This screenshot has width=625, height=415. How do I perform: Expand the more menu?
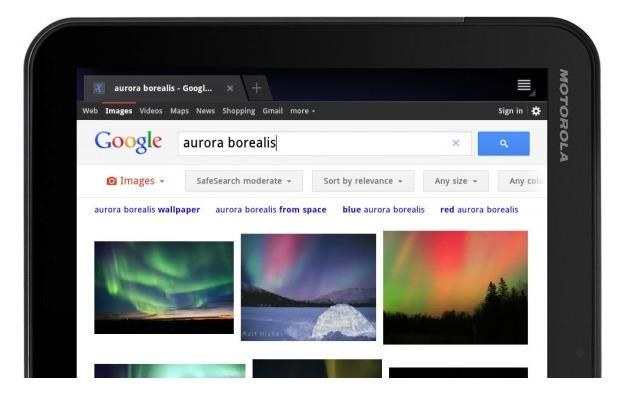coord(303,111)
